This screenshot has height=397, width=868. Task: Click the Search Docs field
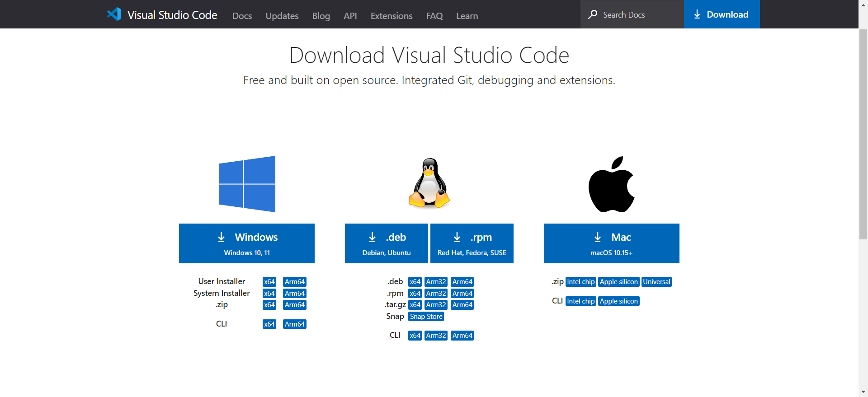point(632,14)
